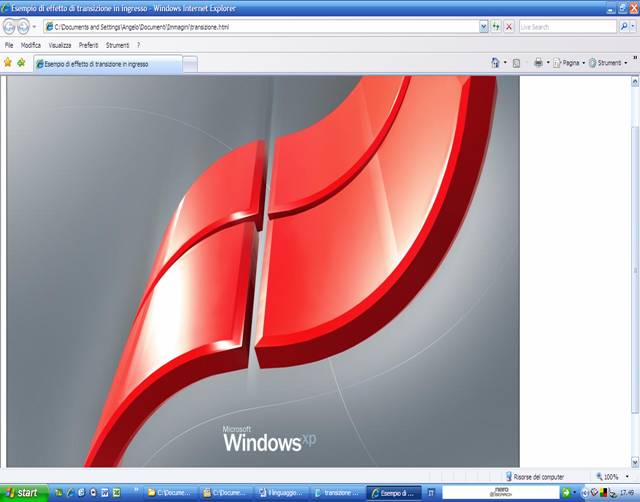This screenshot has height=502, width=640.
Task: Open the Windows start menu
Action: click(24, 493)
